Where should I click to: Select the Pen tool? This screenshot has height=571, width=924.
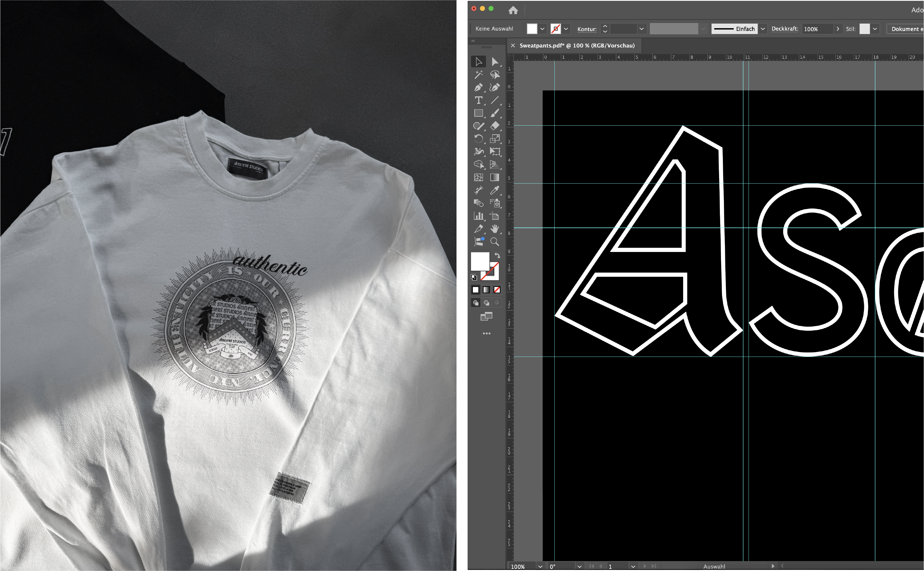tap(478, 88)
